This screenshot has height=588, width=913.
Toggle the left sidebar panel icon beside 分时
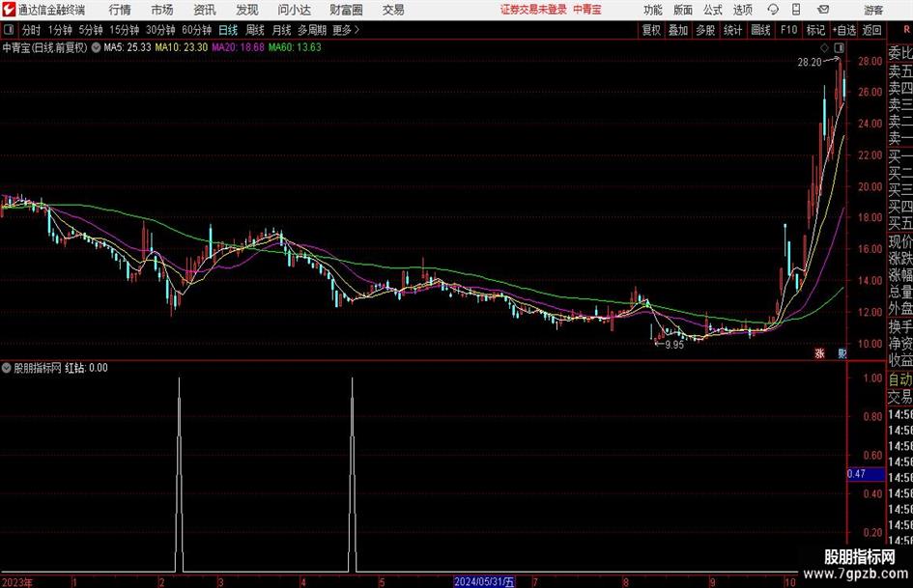pyautogui.click(x=9, y=30)
